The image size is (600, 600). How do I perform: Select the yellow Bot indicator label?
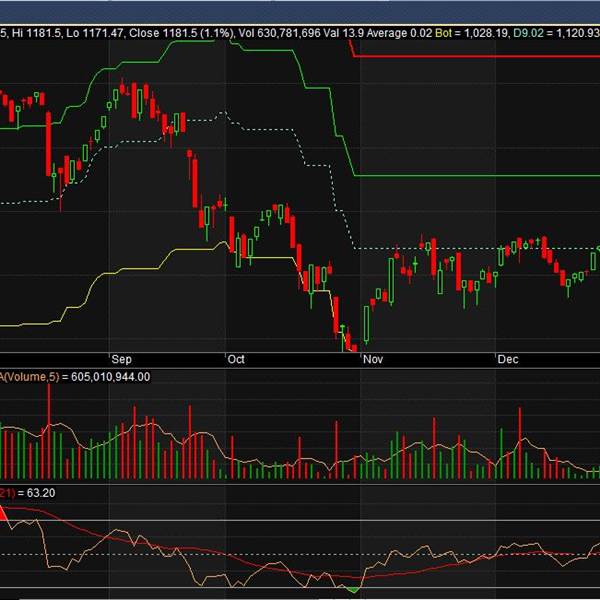coord(443,33)
